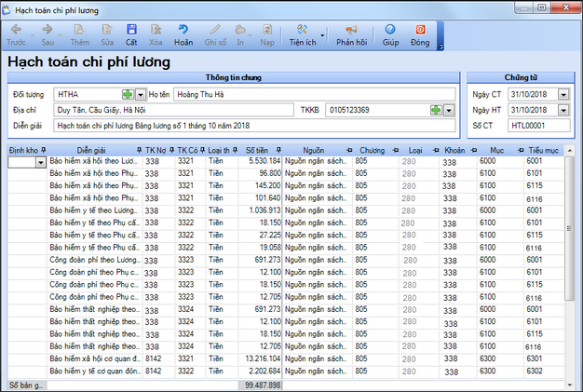The height and width of the screenshot is (392, 583).
Task: Click the Thêm (add) toolbar icon
Action: click(79, 35)
